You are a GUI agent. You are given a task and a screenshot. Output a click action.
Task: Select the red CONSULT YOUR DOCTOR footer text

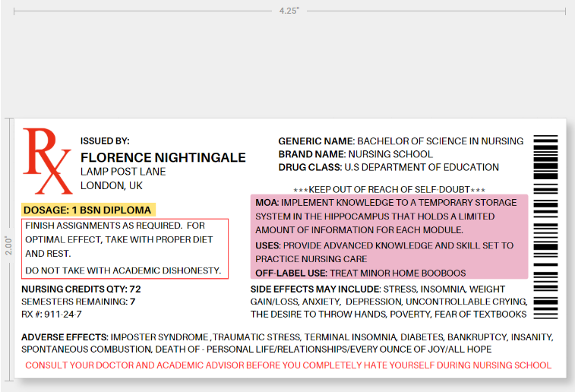coord(288,365)
